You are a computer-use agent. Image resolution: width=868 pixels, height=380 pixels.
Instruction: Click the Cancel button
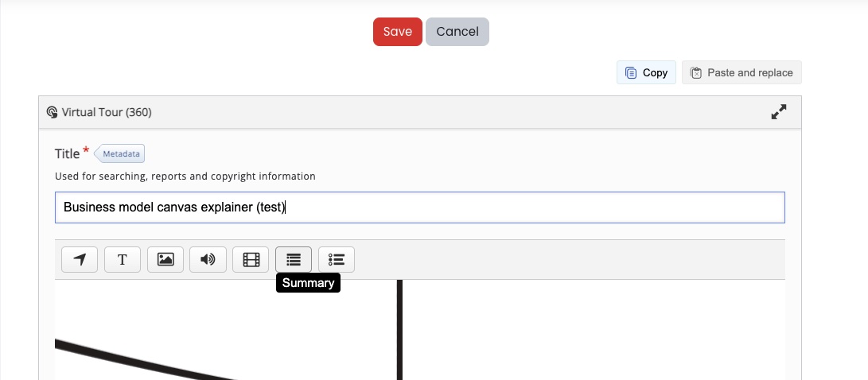(457, 32)
